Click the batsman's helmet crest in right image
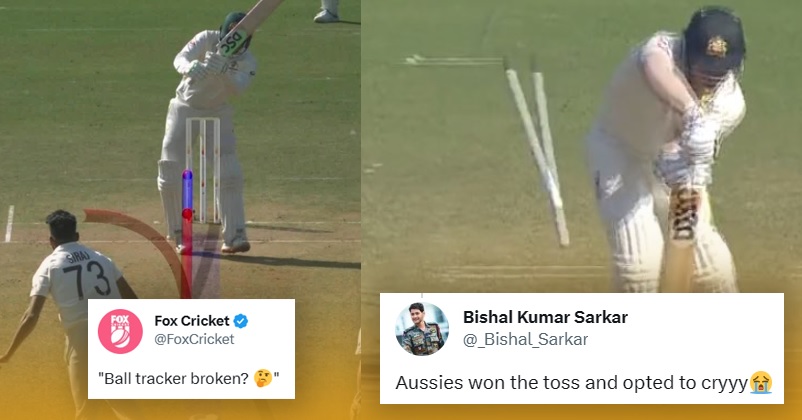802x420 pixels. [x=717, y=47]
